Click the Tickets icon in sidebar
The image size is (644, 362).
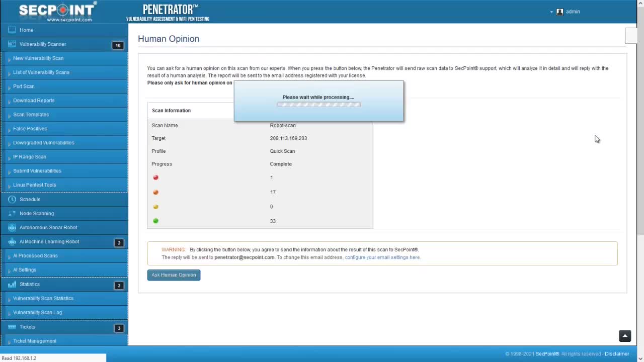(12, 327)
